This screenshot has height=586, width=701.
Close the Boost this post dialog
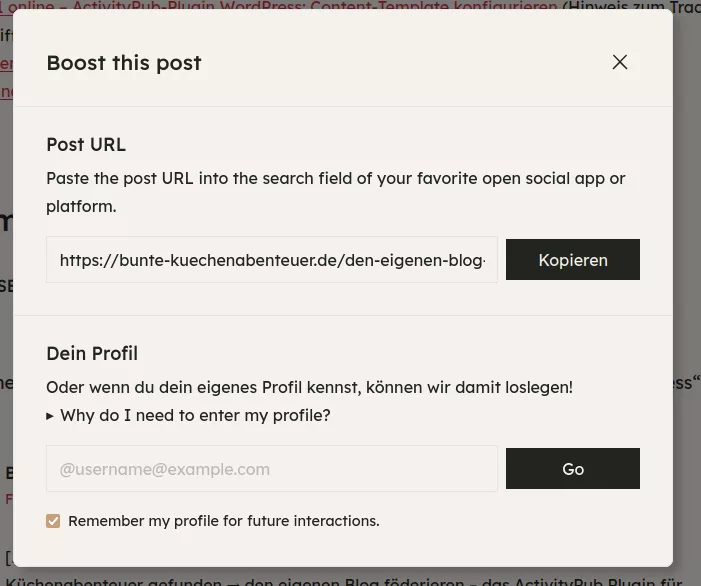620,62
